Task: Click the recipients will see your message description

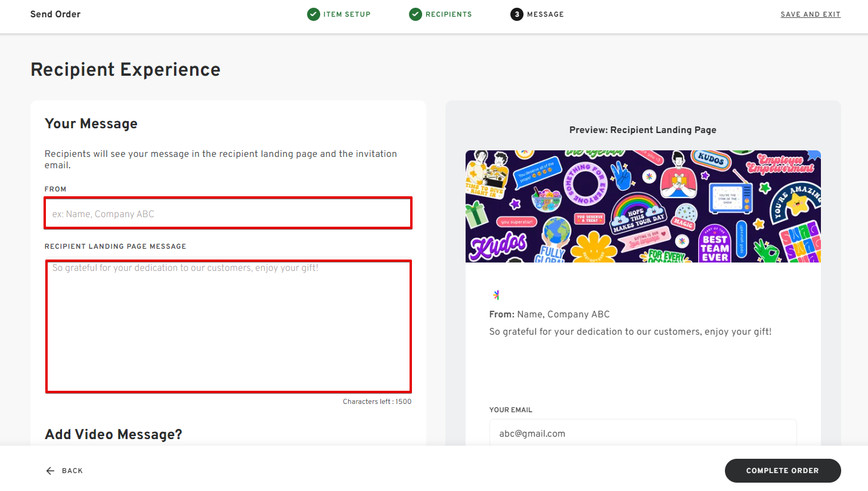Action: 221,159
